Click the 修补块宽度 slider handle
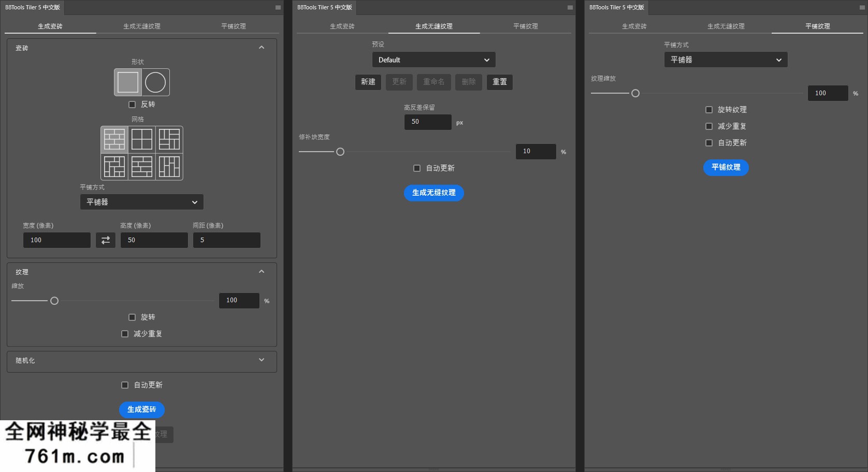 pos(340,152)
